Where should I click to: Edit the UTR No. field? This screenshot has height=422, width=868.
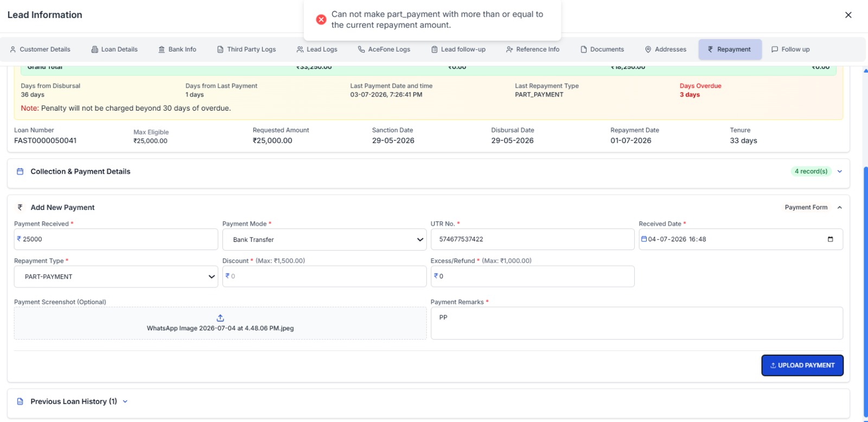coord(532,239)
